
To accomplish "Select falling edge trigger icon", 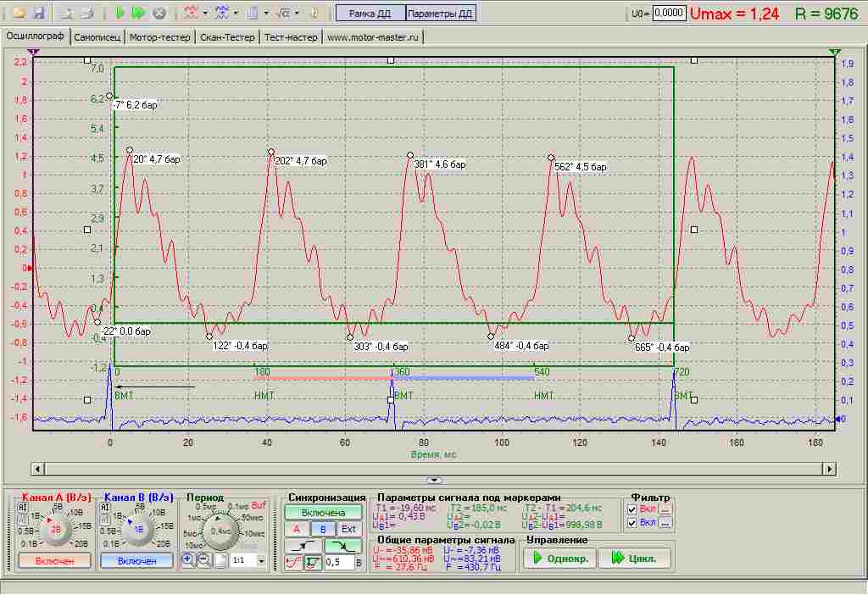I will (342, 546).
